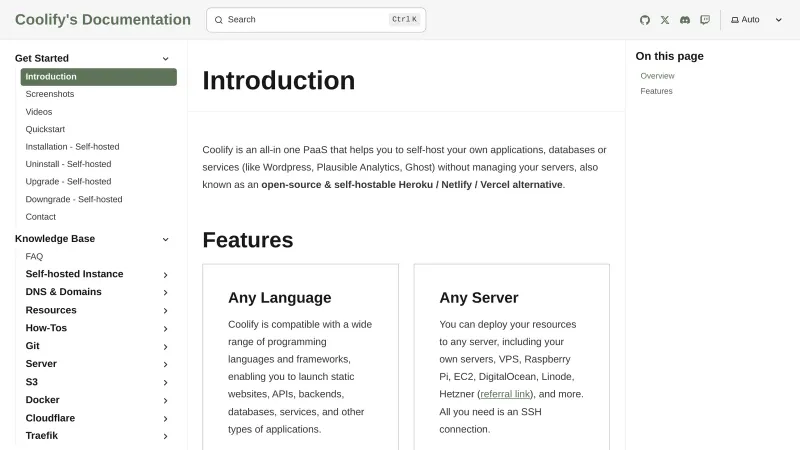Open the FAQ page
This screenshot has height=450, width=800.
34,257
